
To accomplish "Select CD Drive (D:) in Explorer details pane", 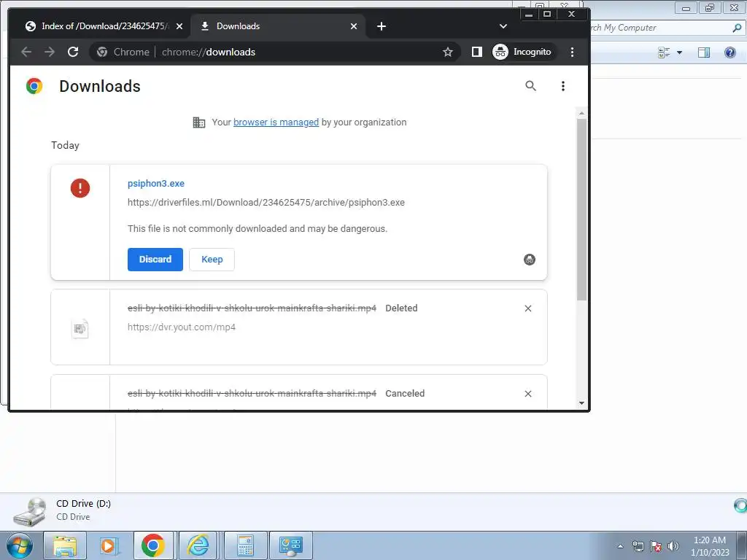I will pos(62,510).
